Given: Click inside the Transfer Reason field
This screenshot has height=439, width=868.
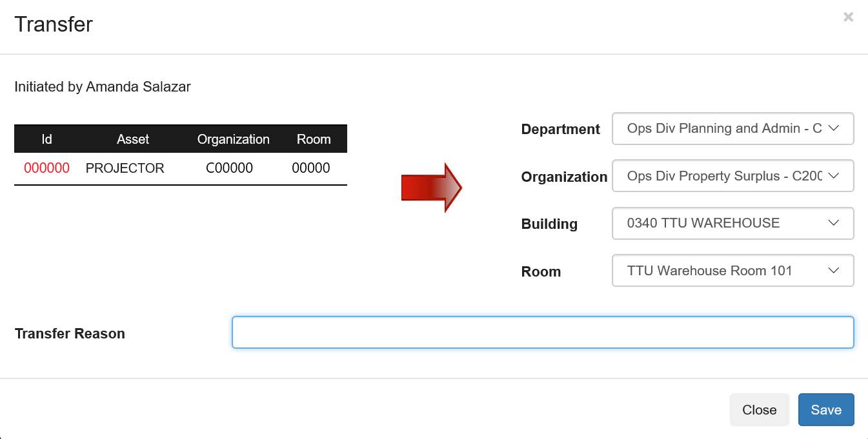Looking at the screenshot, I should [542, 332].
